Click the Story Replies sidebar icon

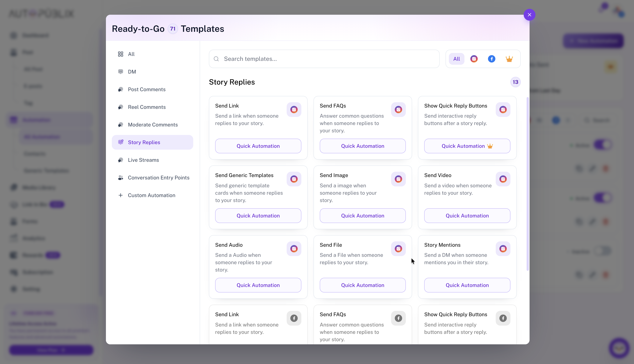coord(120,142)
